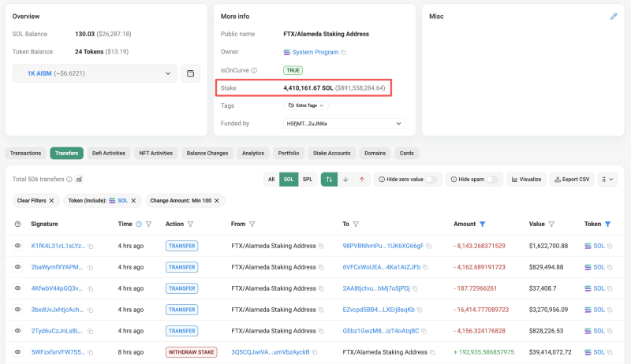This screenshot has height=364, width=631.
Task: Enable the Hide spam switch
Action: click(x=493, y=180)
